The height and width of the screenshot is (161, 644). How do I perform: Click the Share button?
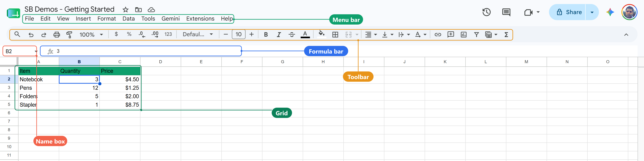click(567, 12)
